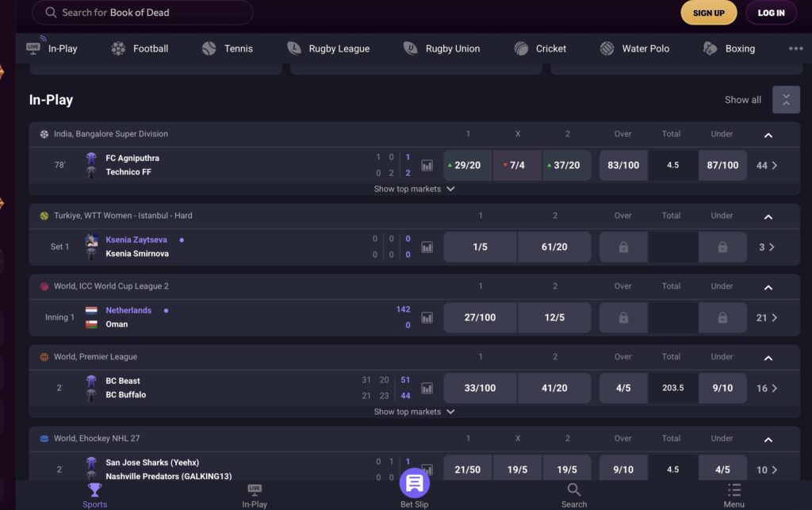The height and width of the screenshot is (510, 812).
Task: Switch to Cricket tab
Action: click(540, 48)
